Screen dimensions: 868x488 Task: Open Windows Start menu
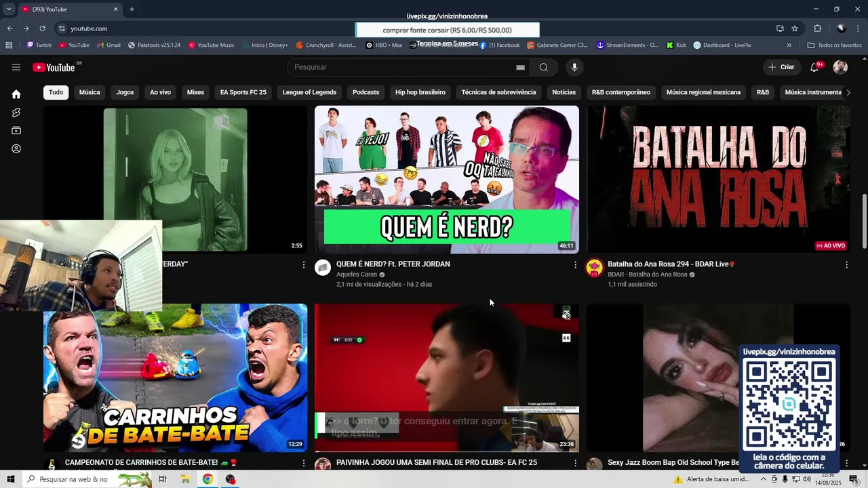(11, 479)
